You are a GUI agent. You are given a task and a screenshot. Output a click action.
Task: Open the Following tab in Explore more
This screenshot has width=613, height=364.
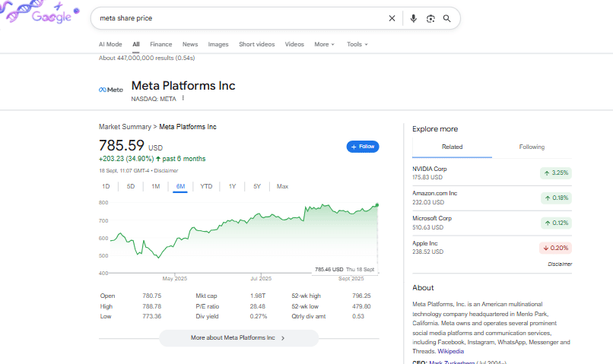pyautogui.click(x=532, y=147)
